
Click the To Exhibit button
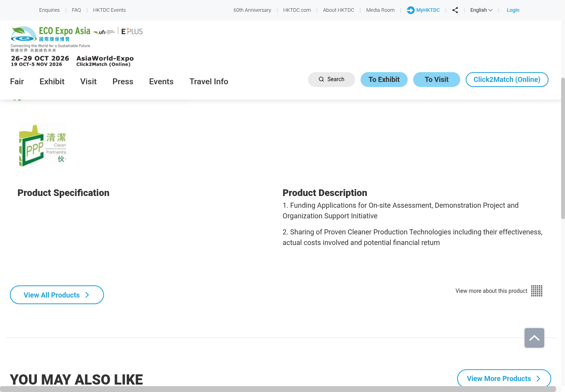coord(384,80)
